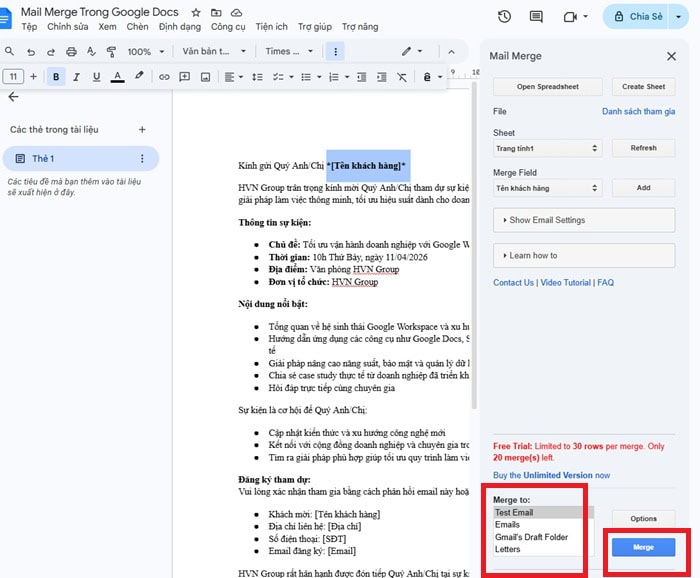Open the text color picker

(117, 77)
